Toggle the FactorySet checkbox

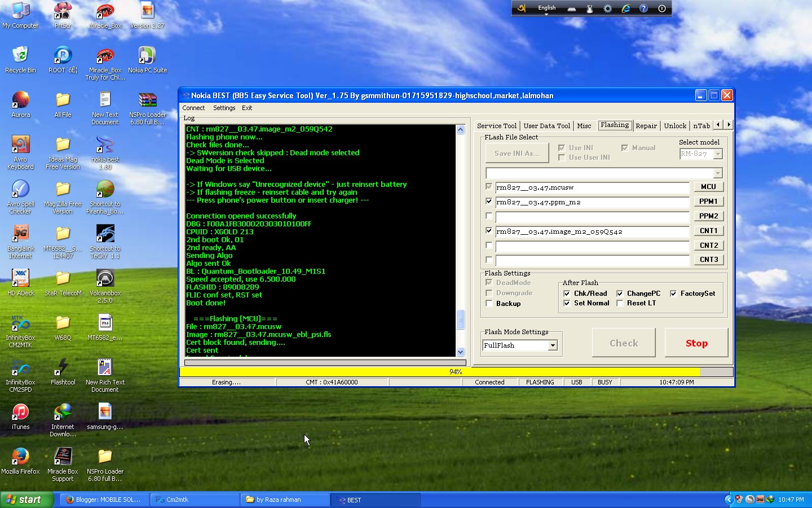tap(673, 293)
